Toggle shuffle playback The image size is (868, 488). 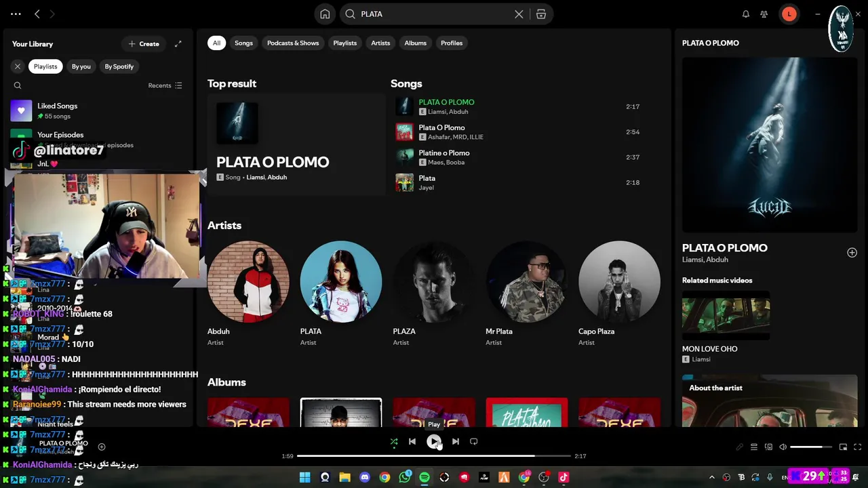pyautogui.click(x=394, y=442)
